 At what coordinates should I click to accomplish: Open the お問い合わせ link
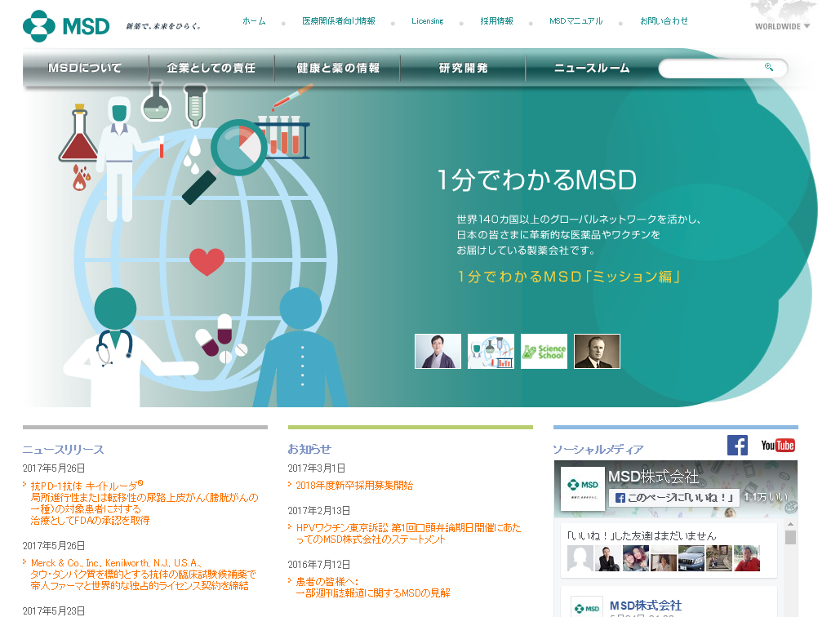click(x=664, y=21)
